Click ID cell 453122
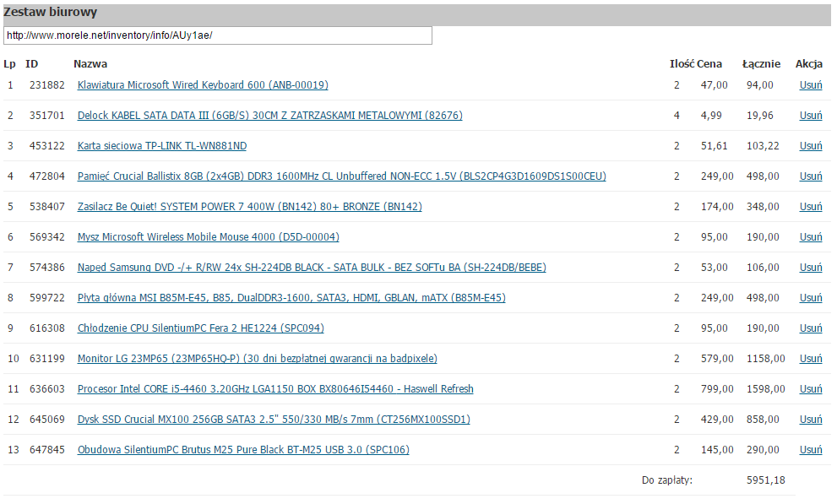The height and width of the screenshot is (504, 837). (x=47, y=145)
